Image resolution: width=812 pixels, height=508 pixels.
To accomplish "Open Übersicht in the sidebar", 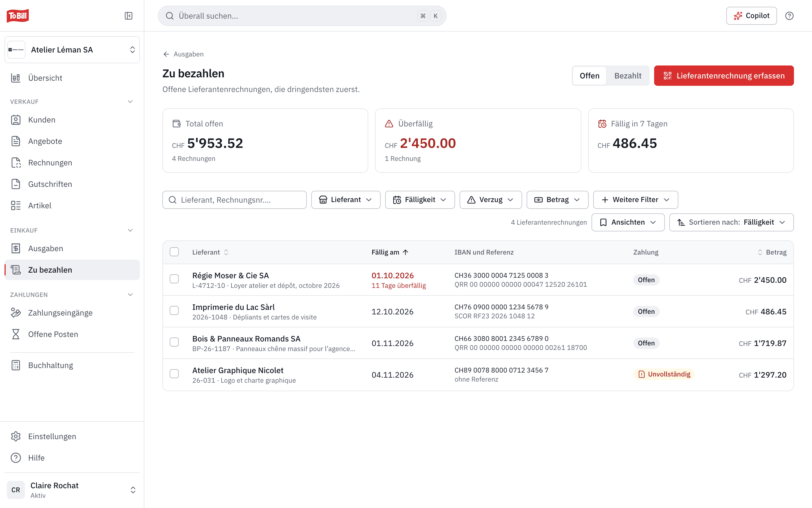I will [72, 78].
